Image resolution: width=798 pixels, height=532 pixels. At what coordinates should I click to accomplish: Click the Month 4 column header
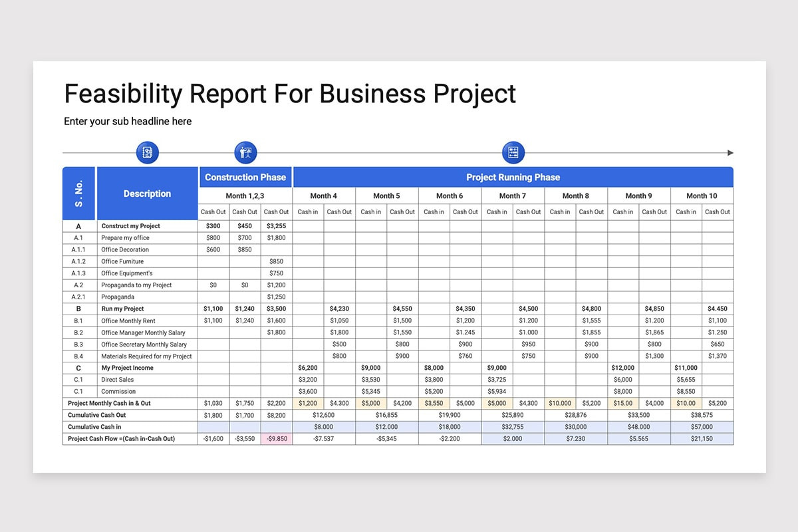point(324,196)
